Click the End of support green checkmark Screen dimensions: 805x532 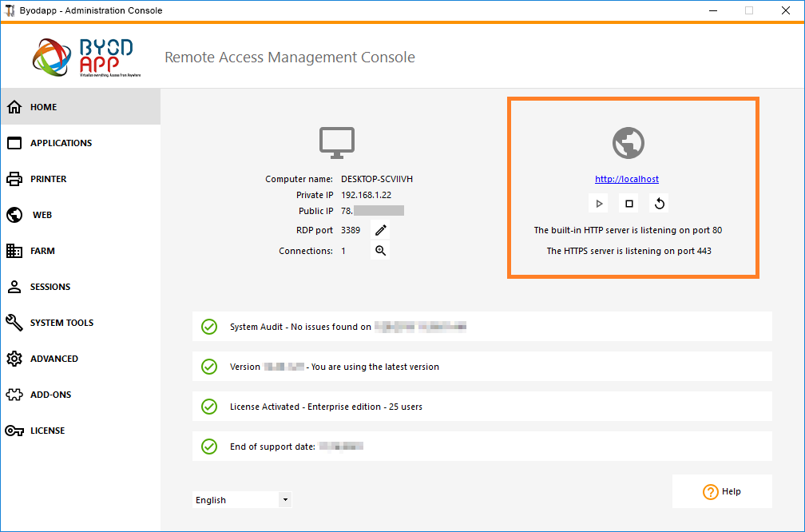[x=209, y=447]
